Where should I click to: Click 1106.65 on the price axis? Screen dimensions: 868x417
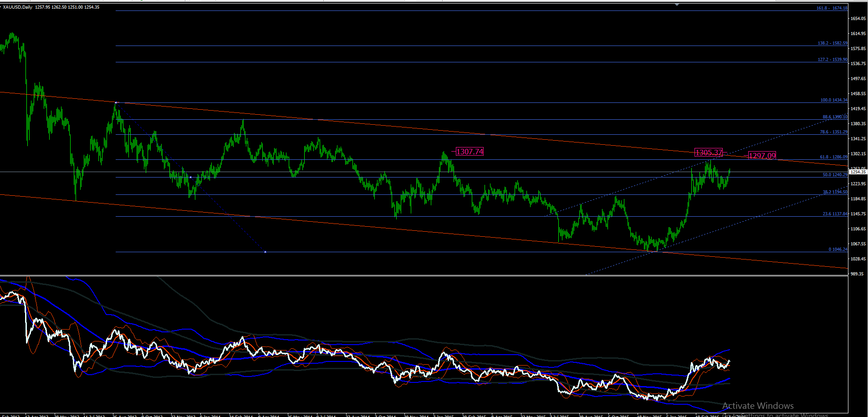pos(858,229)
